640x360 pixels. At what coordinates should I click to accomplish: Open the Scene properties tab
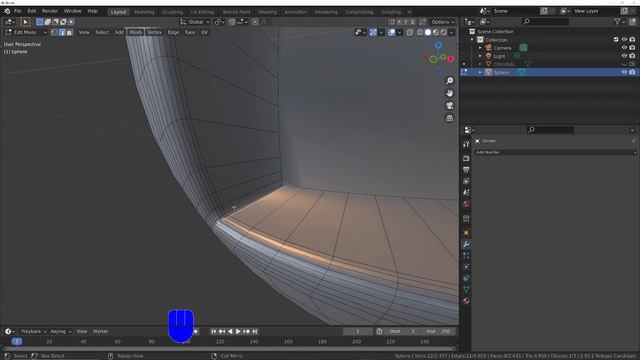point(466,192)
